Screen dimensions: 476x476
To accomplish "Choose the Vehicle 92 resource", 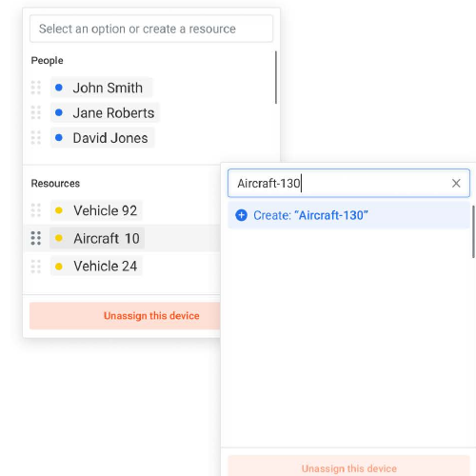I will pyautogui.click(x=96, y=210).
